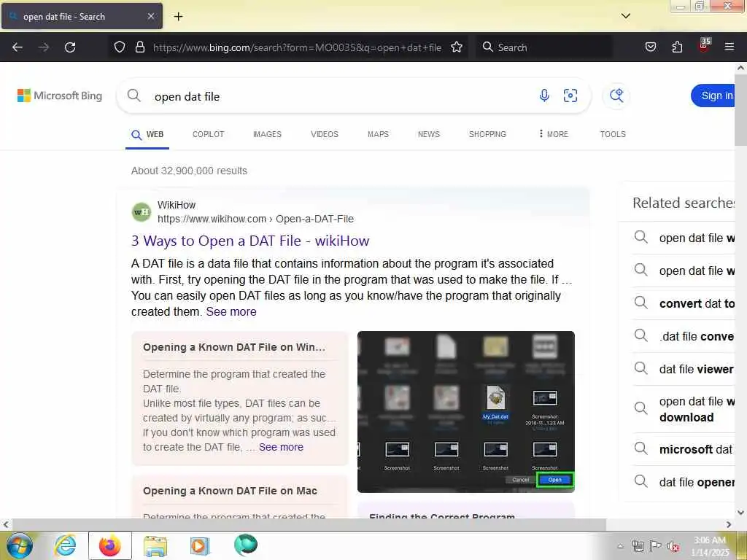747x560 pixels.
Task: Launch Internet Explorer from the taskbar
Action: click(65, 545)
